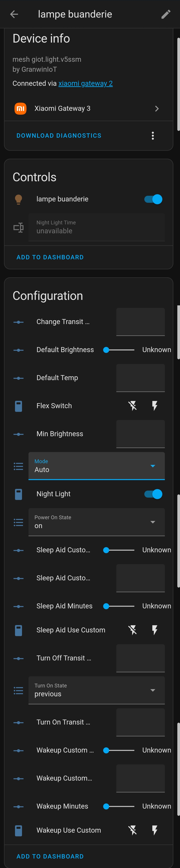
Task: Open the Mode dropdown showing Auto
Action: (96, 466)
